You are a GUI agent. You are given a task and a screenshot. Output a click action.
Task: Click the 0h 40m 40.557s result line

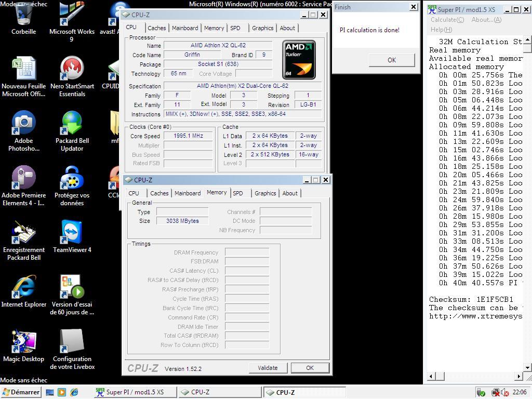481,283
